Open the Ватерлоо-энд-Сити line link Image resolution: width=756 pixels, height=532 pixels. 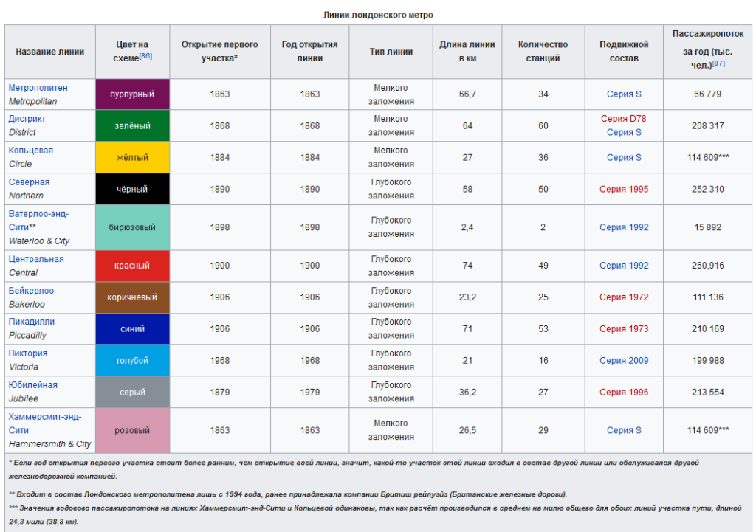coord(38,214)
